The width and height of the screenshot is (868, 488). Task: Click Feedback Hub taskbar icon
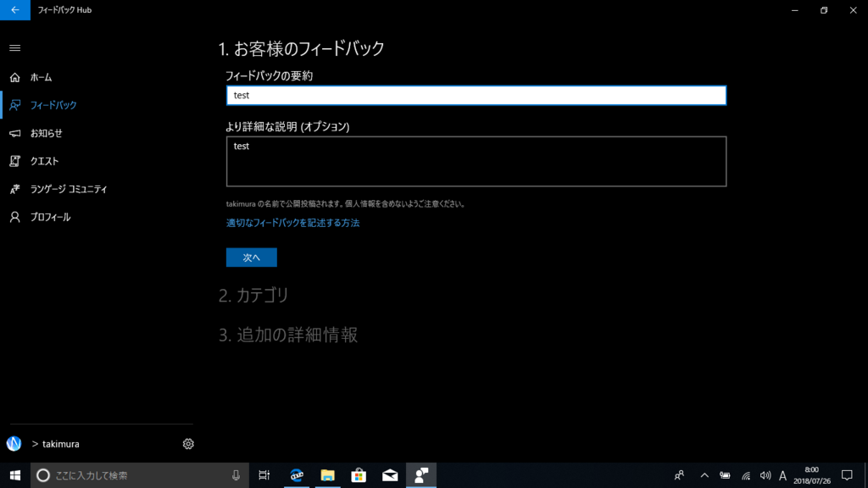(421, 475)
